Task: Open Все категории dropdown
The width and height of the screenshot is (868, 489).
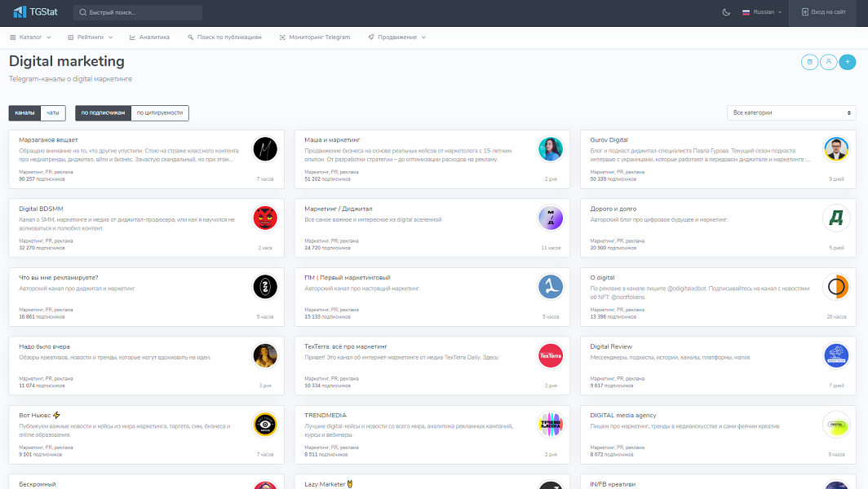Action: (791, 112)
